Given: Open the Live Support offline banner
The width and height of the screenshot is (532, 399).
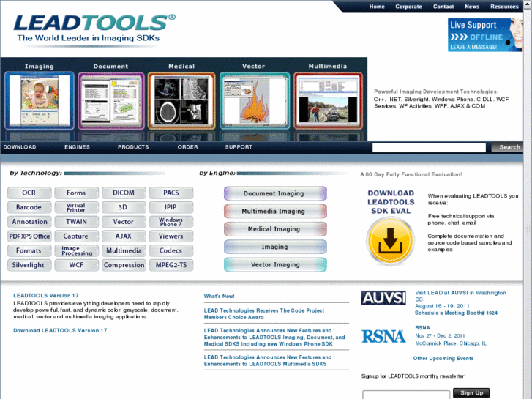Looking at the screenshot, I should tap(485, 35).
